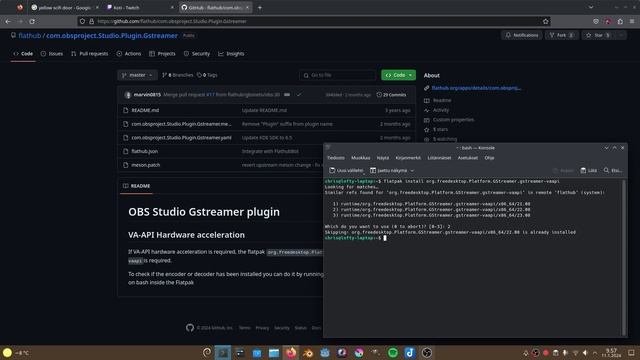Open the Ohje menu in Konsole
This screenshot has width=640, height=360.
tap(489, 158)
